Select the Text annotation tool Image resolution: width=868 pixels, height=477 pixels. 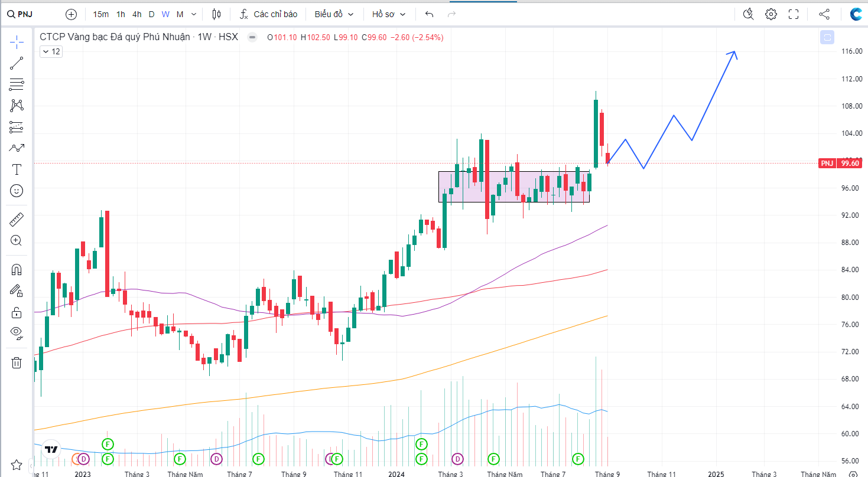[x=17, y=169]
